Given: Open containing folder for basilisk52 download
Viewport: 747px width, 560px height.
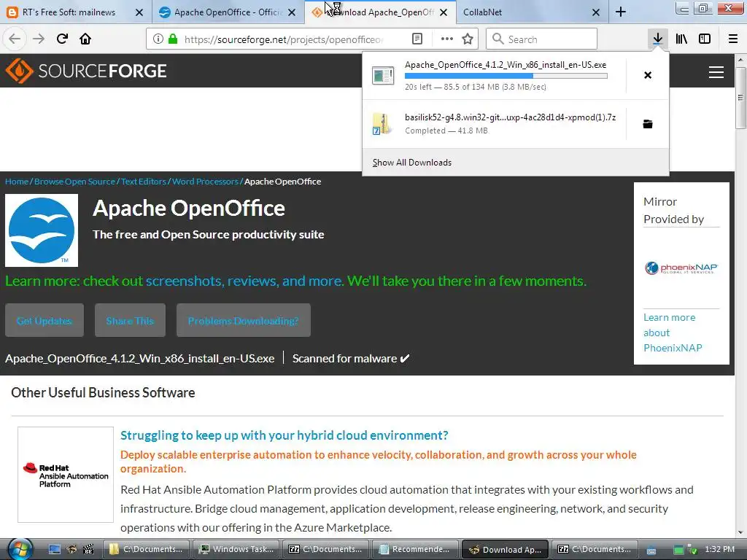Looking at the screenshot, I should pos(648,124).
